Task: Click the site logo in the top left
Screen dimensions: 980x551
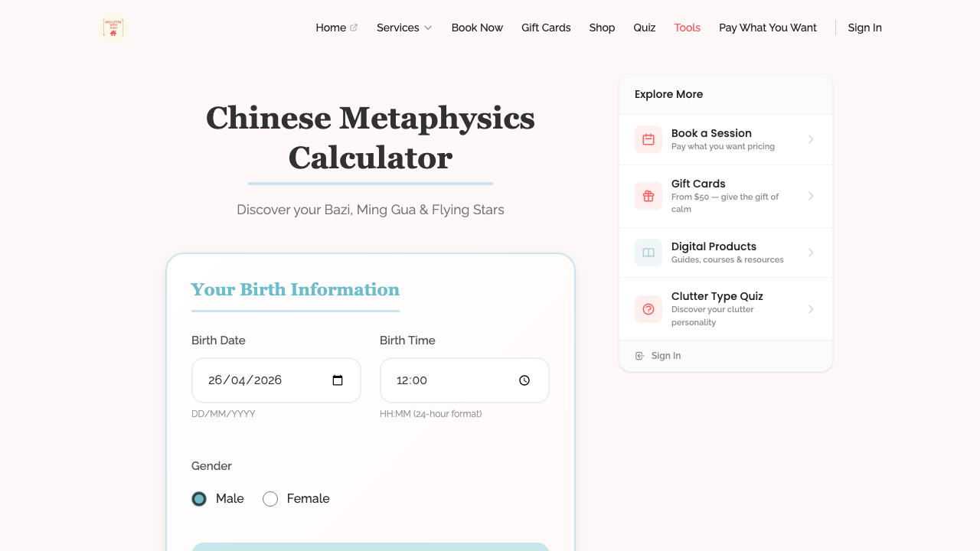Action: point(113,28)
